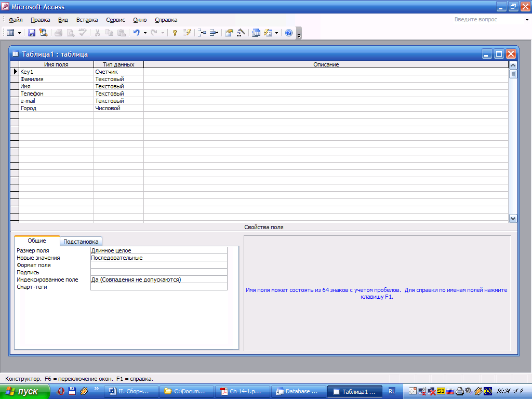Open the Undo history dropdown arrow
This screenshot has width=532, height=399.
click(x=145, y=33)
